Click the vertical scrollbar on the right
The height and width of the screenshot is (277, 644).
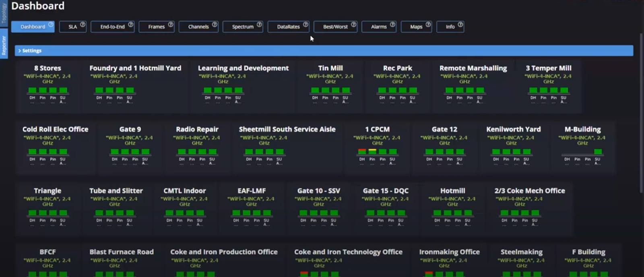tap(641, 113)
